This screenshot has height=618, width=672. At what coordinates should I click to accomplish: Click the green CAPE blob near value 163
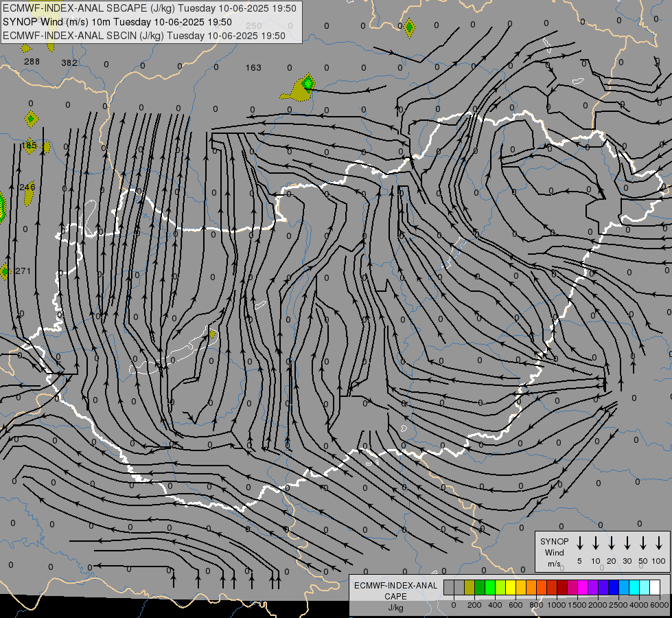[x=308, y=82]
